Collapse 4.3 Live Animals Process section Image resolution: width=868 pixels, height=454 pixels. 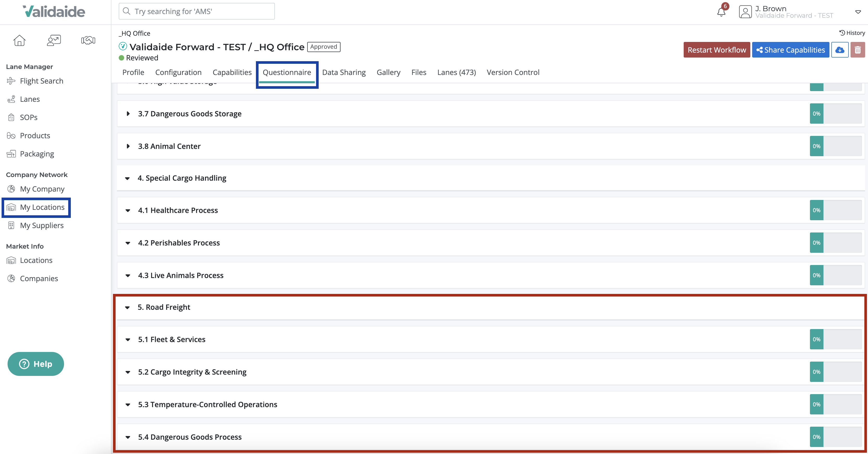click(x=128, y=276)
